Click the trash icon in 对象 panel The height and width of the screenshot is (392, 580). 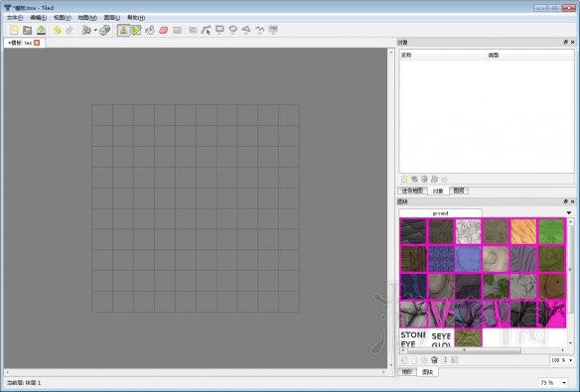(x=425, y=179)
